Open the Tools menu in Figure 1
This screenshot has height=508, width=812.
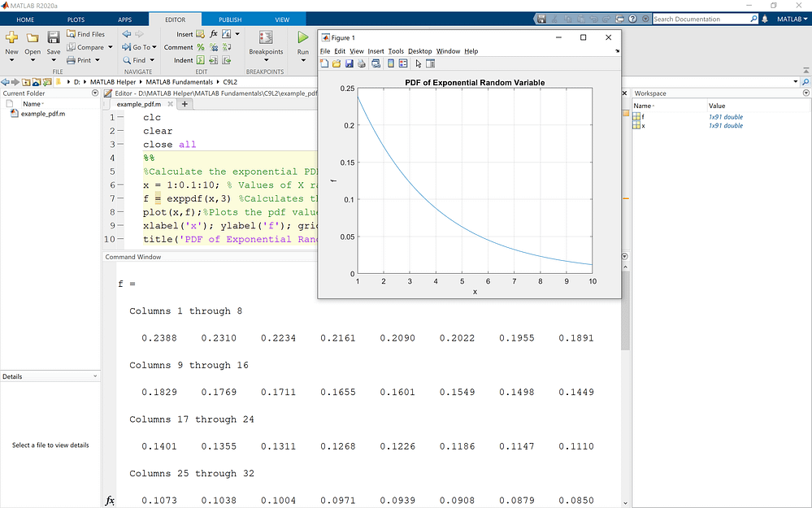(396, 51)
